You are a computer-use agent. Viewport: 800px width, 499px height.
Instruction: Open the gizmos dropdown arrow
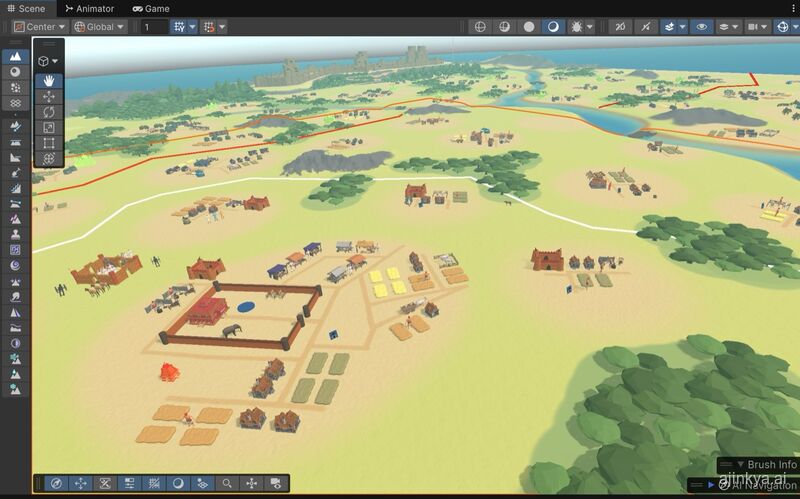796,27
